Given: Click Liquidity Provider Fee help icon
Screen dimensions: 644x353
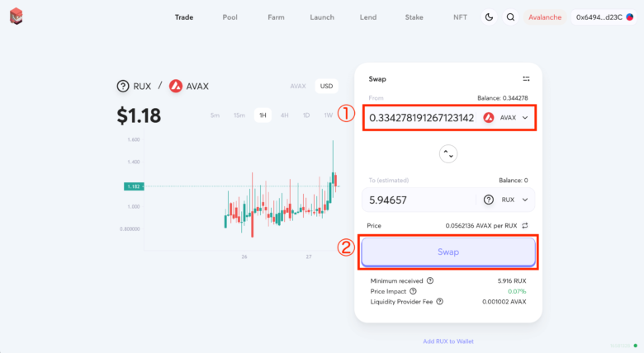Looking at the screenshot, I should point(439,301).
